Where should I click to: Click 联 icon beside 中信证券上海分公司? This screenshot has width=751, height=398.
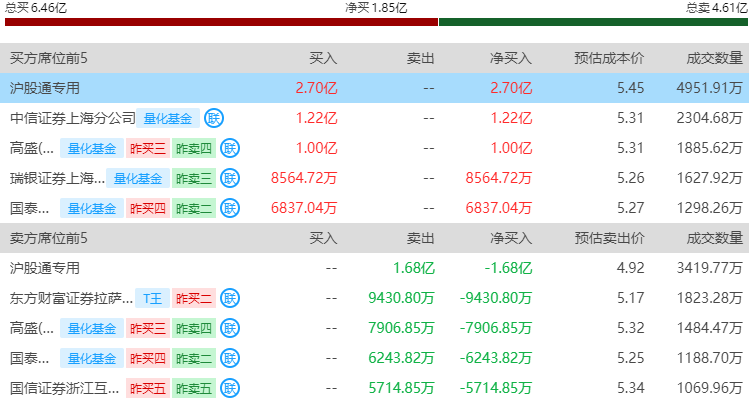pyautogui.click(x=214, y=118)
